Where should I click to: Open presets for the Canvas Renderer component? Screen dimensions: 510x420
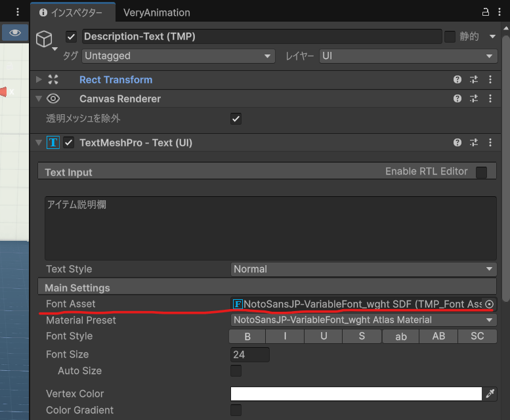coord(474,98)
